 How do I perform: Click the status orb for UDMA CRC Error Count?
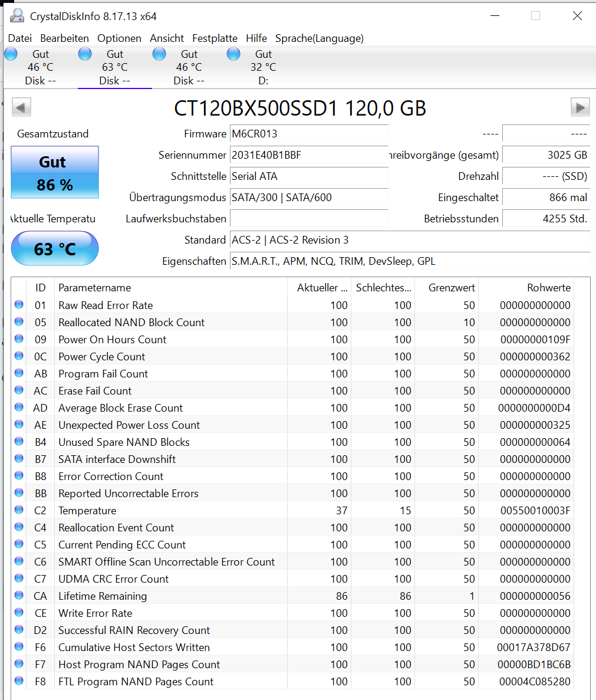pyautogui.click(x=19, y=578)
